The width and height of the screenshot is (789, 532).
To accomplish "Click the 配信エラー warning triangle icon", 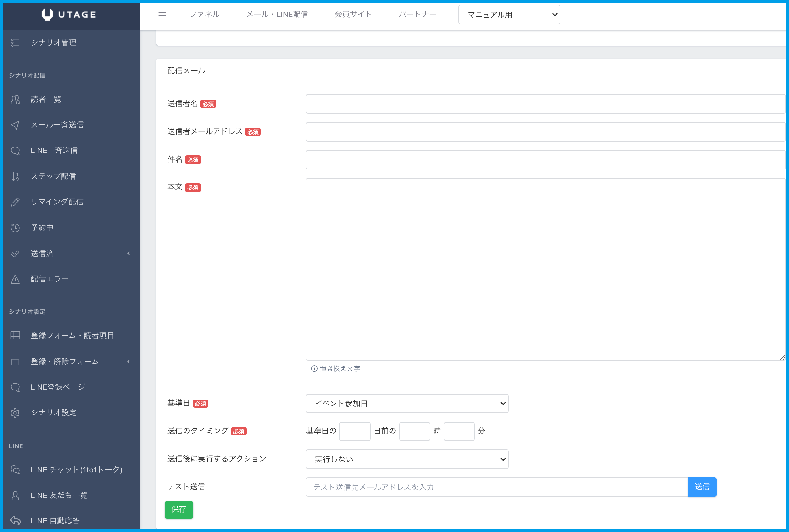I will (x=15, y=279).
